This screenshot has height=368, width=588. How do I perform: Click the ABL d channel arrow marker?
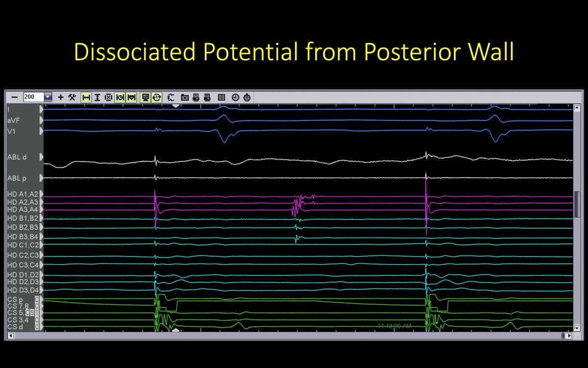[41, 157]
